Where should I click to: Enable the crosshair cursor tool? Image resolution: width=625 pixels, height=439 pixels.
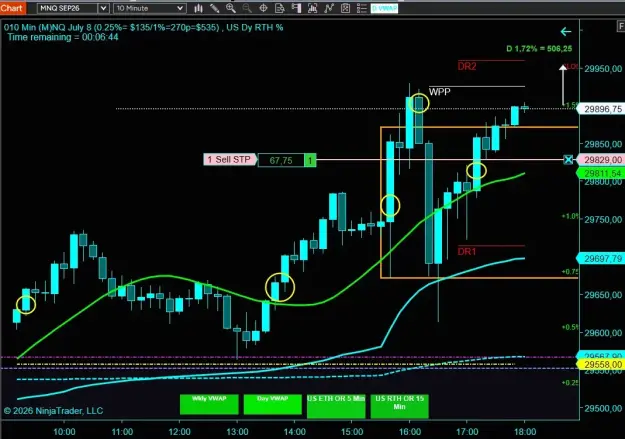(263, 8)
